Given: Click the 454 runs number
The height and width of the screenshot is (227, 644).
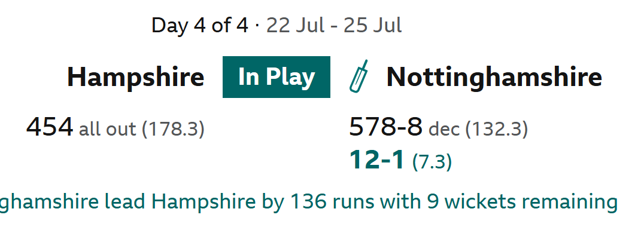Looking at the screenshot, I should pyautogui.click(x=50, y=127).
